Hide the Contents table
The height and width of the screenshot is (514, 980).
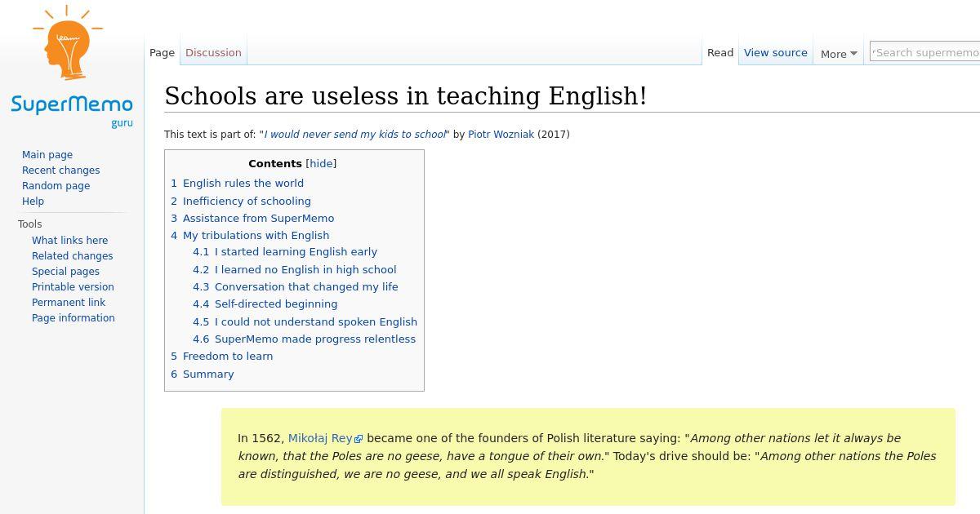[x=321, y=164]
